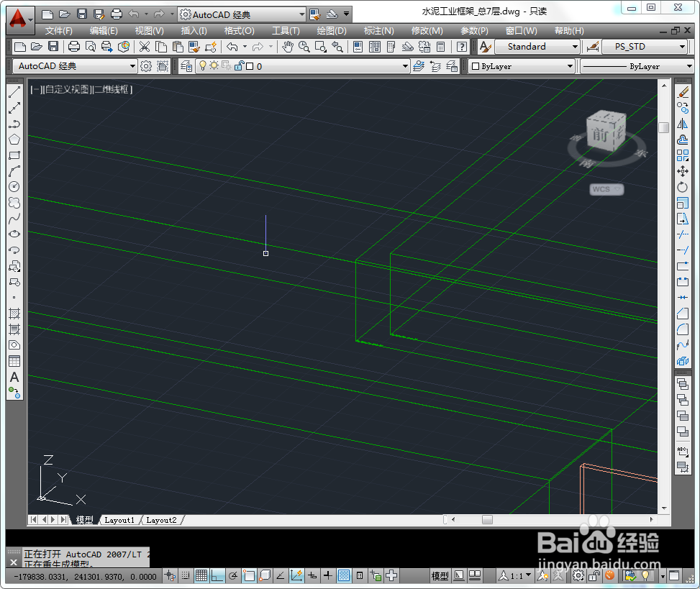The height and width of the screenshot is (589, 700).
Task: Click the viewport label 自定义视图
Action: pos(68,89)
